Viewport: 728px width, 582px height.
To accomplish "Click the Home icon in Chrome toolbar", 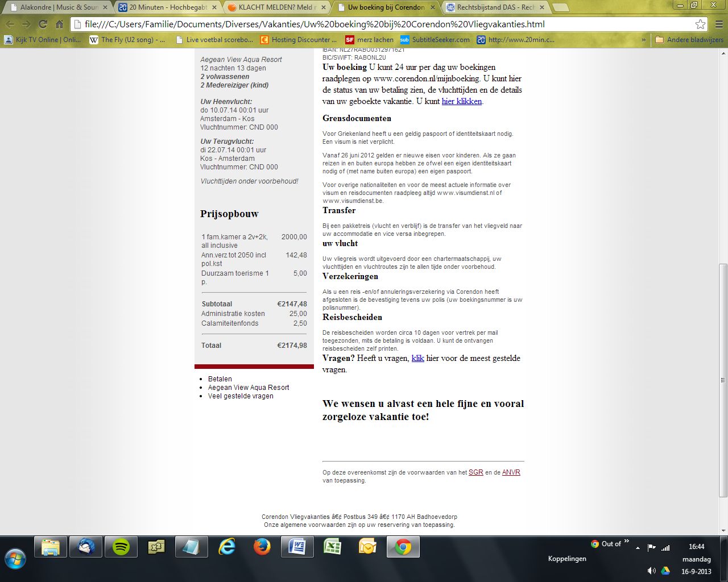I will [x=59, y=24].
